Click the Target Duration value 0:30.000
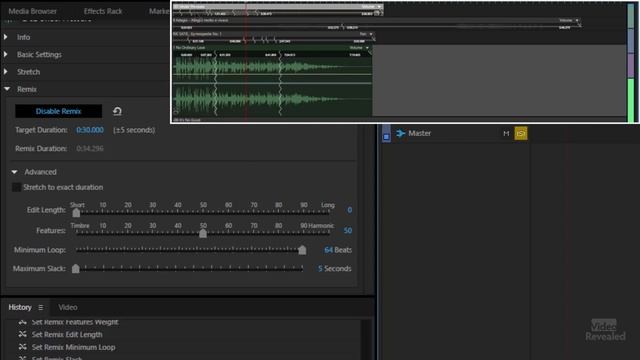The width and height of the screenshot is (640, 360). [90, 130]
